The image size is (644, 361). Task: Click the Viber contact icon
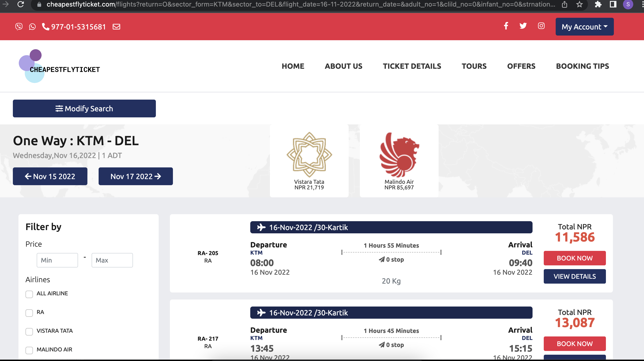coord(19,26)
